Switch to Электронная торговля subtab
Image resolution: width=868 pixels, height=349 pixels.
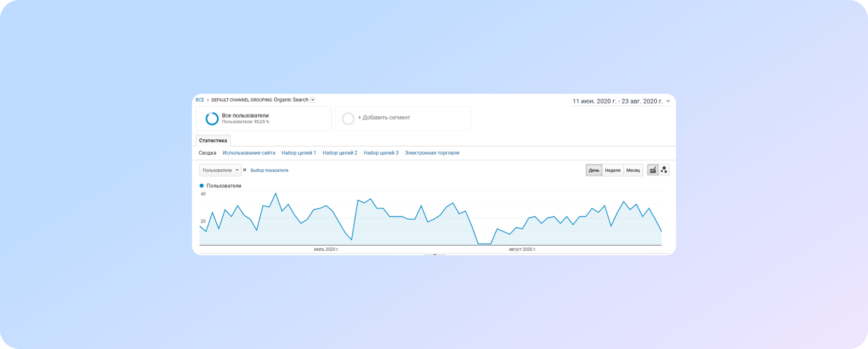432,153
